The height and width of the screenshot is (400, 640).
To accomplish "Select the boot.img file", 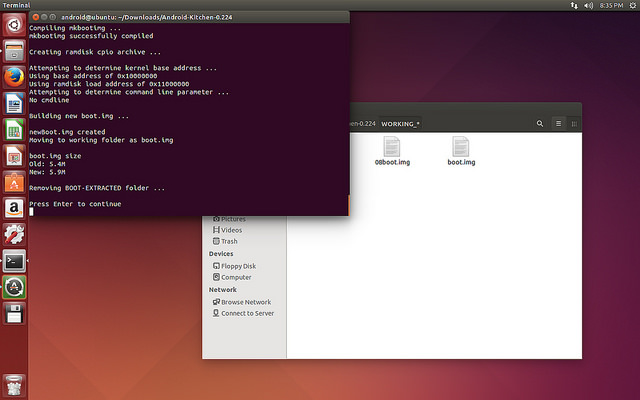I will click(461, 150).
